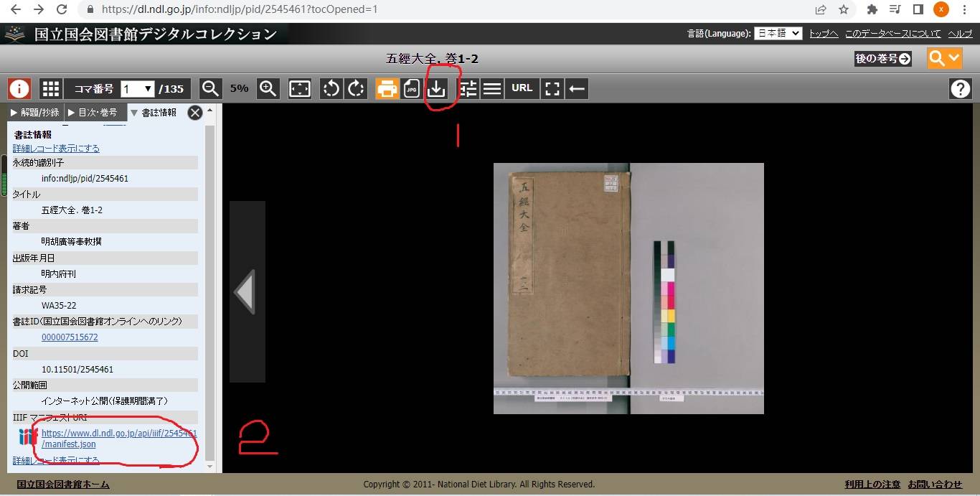The height and width of the screenshot is (496, 980).
Task: Open the help question mark
Action: pos(960,88)
